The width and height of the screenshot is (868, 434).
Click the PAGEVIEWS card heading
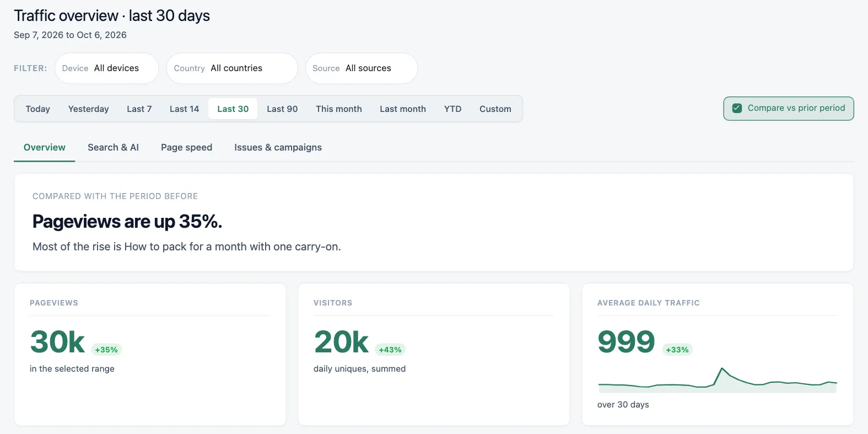tap(54, 303)
